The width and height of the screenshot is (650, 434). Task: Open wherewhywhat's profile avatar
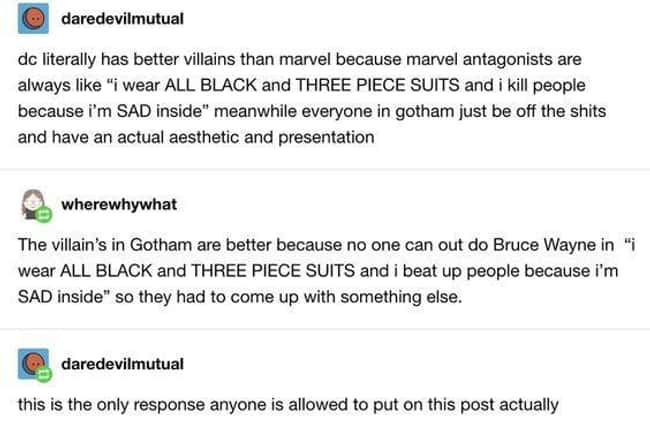pyautogui.click(x=33, y=204)
